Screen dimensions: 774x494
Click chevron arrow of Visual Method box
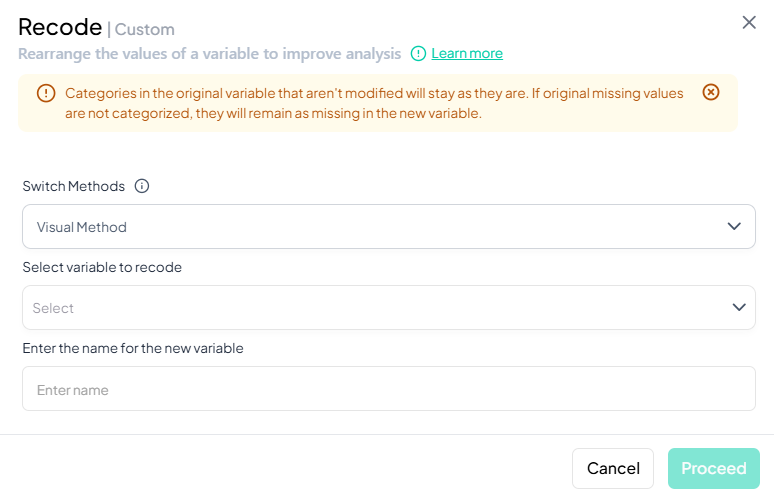(x=735, y=227)
